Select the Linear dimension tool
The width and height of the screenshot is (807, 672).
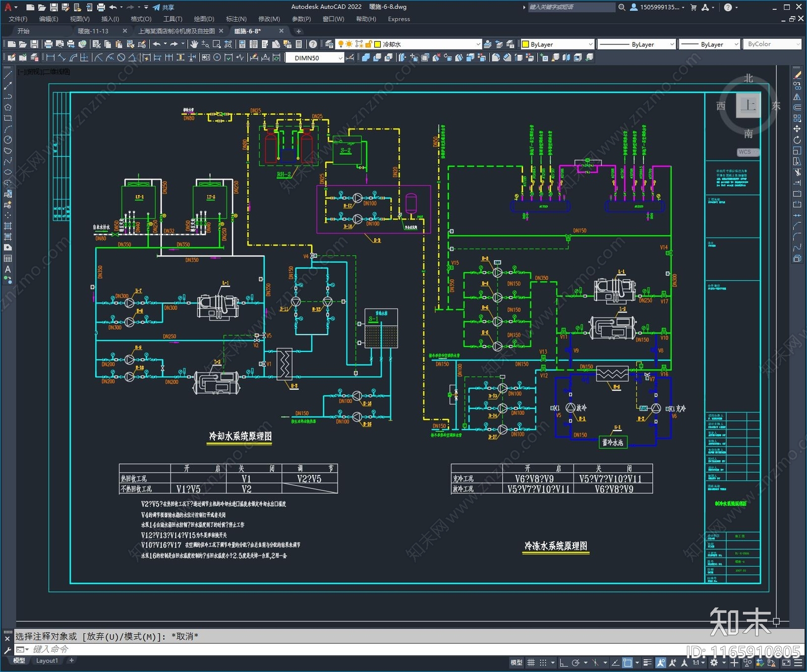pyautogui.click(x=51, y=57)
